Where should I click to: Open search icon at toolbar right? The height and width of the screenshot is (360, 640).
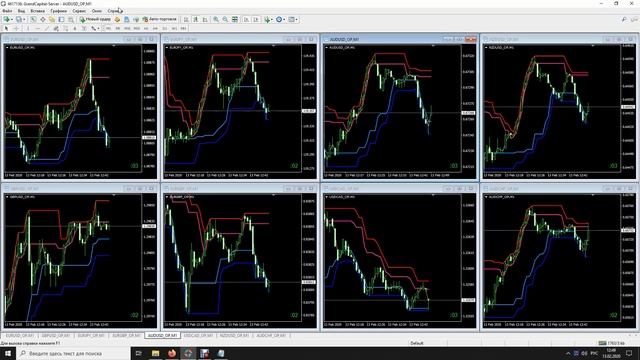pyautogui.click(x=624, y=19)
